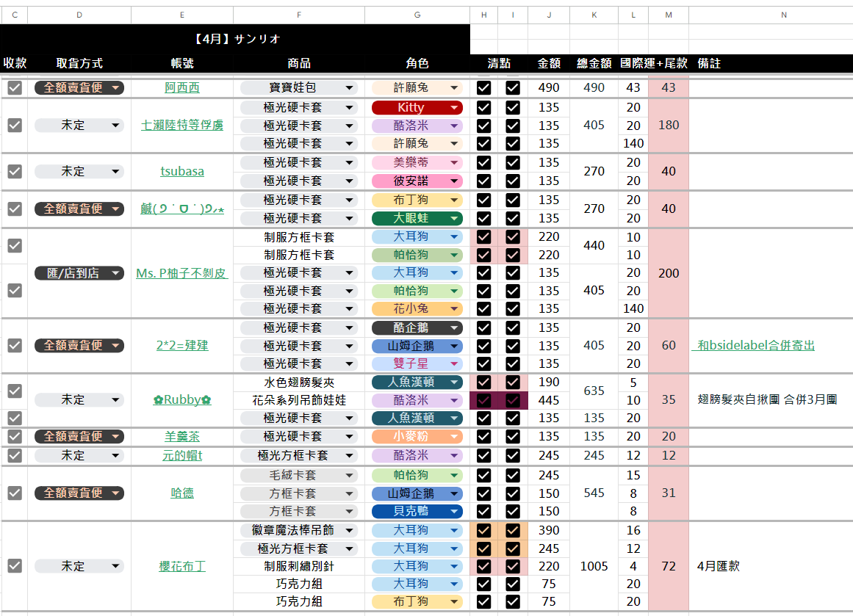Toggle the 收款 checkbox for 羊羹茶
Viewport: 853px width, 616px height.
15,436
